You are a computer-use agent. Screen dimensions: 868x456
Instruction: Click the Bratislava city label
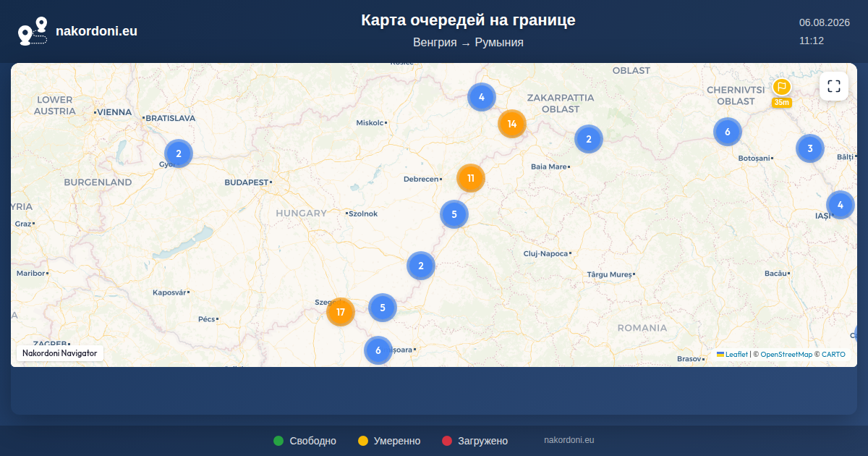[x=170, y=118]
